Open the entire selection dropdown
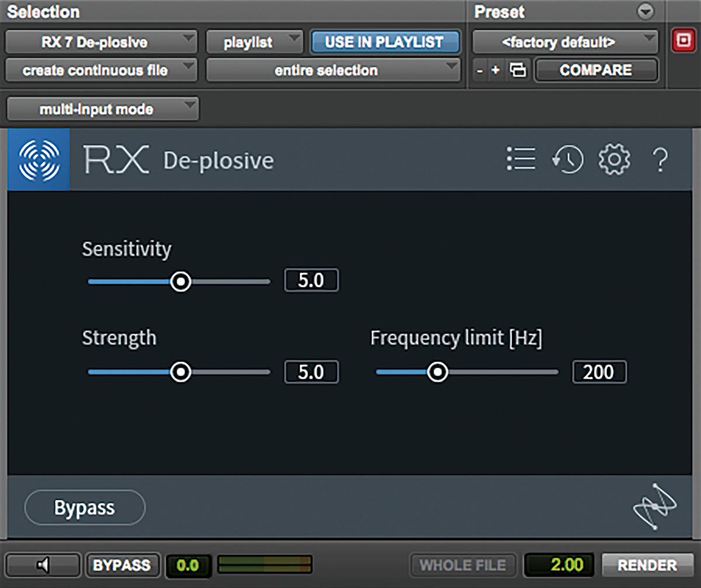Screen dimensions: 701x588 tap(334, 70)
